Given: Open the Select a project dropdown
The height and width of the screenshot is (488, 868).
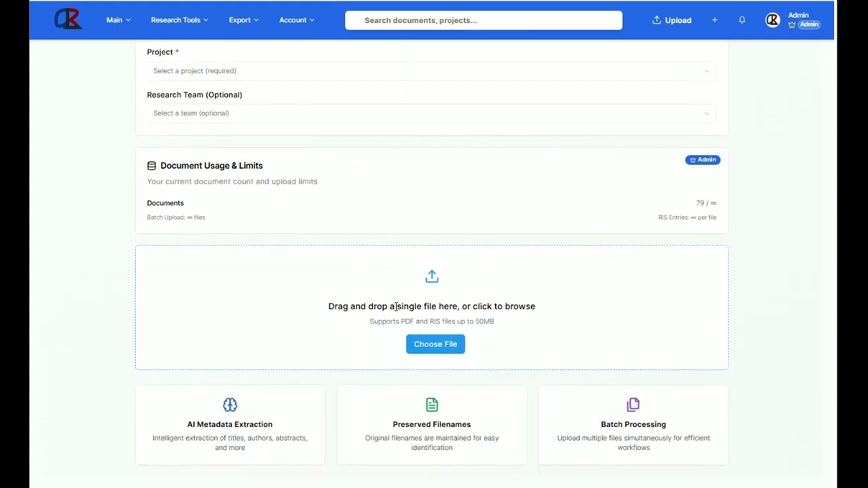Looking at the screenshot, I should click(x=431, y=70).
